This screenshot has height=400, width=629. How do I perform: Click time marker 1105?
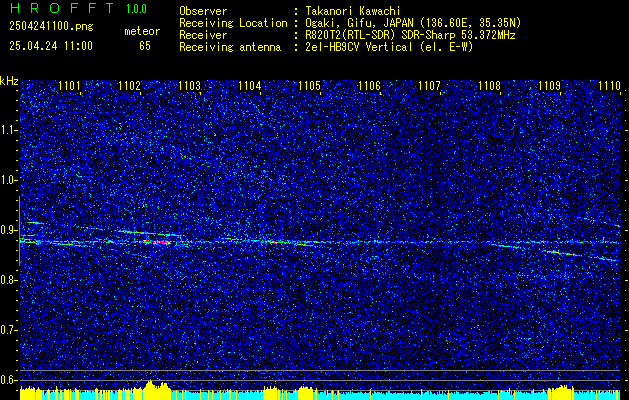[310, 86]
